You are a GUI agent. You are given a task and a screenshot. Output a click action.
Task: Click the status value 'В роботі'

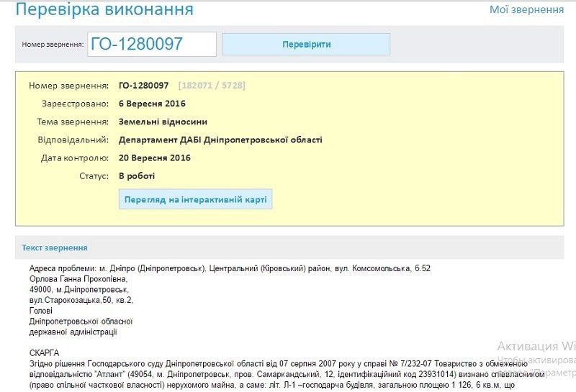click(x=137, y=176)
